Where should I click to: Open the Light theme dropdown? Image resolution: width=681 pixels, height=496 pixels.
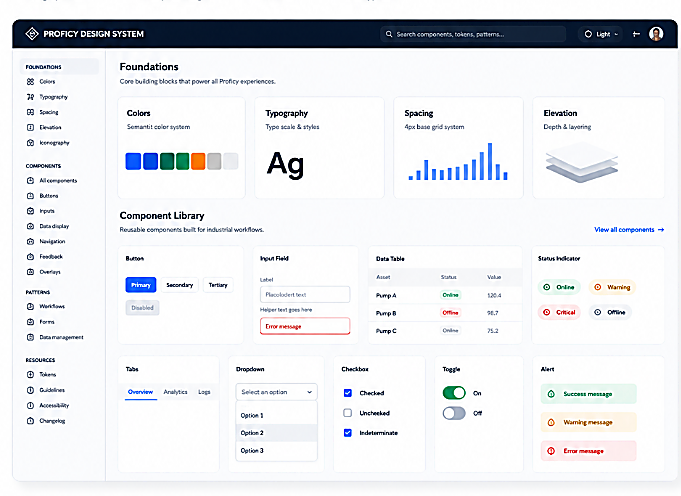tap(601, 34)
